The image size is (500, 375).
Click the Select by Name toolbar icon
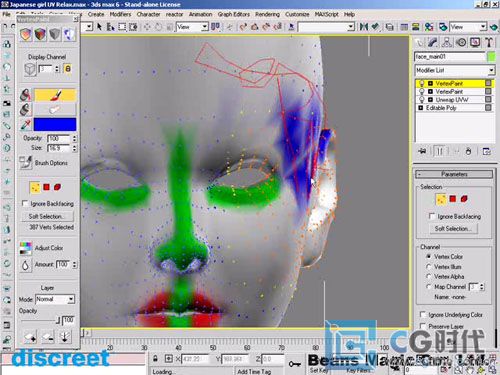[111, 27]
